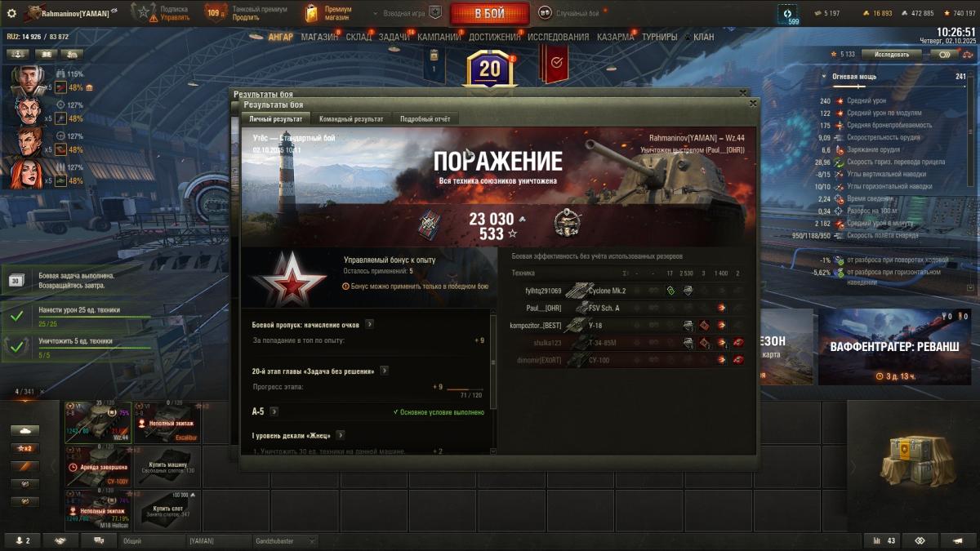Toggle the x2 experience bonus filter
The image size is (980, 551).
click(24, 448)
